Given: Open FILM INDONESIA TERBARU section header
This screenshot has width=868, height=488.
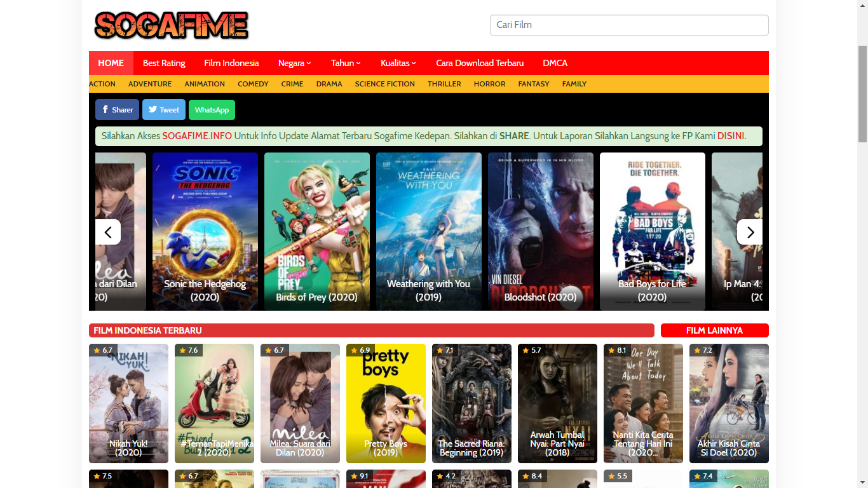Looking at the screenshot, I should tap(372, 330).
